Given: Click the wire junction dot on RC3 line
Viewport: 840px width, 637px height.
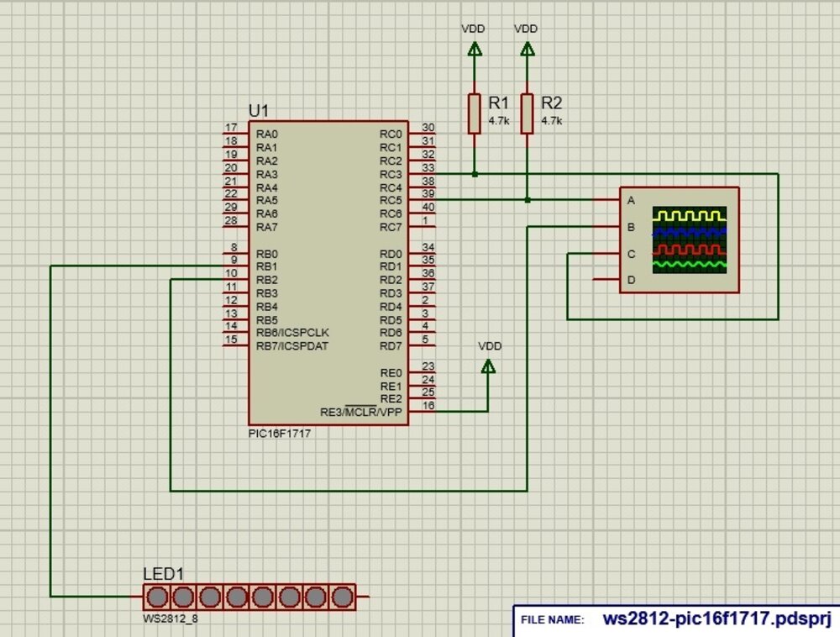Looking at the screenshot, I should [x=475, y=174].
